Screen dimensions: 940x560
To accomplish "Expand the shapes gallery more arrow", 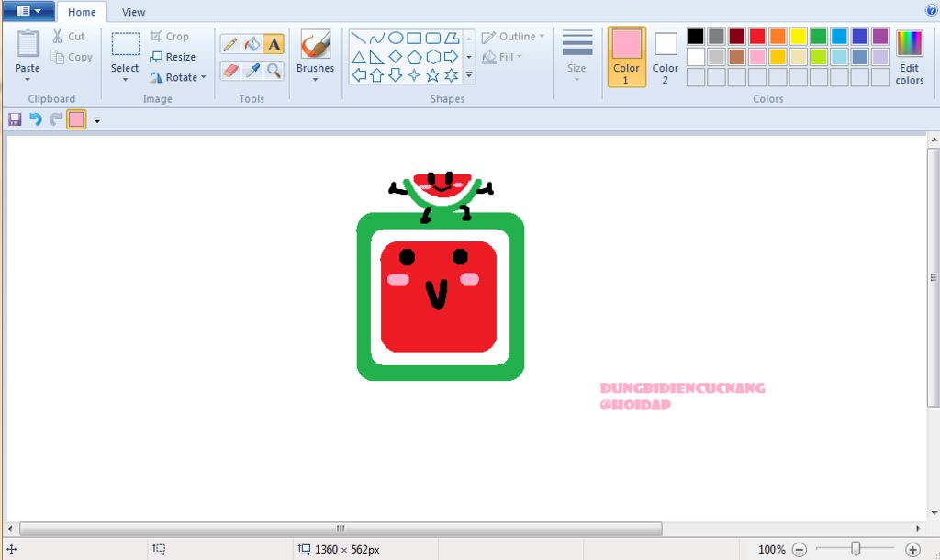I will tap(469, 75).
